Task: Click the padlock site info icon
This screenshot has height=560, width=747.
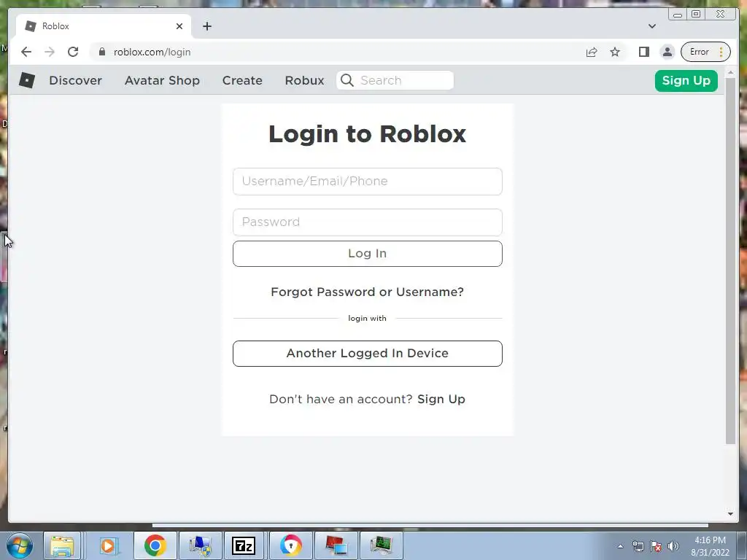Action: click(101, 52)
